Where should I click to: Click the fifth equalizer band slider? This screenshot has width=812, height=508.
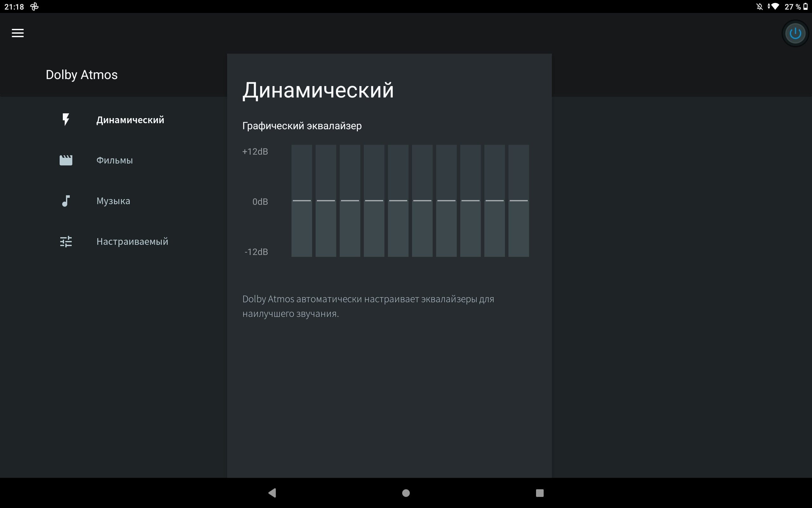pyautogui.click(x=398, y=201)
